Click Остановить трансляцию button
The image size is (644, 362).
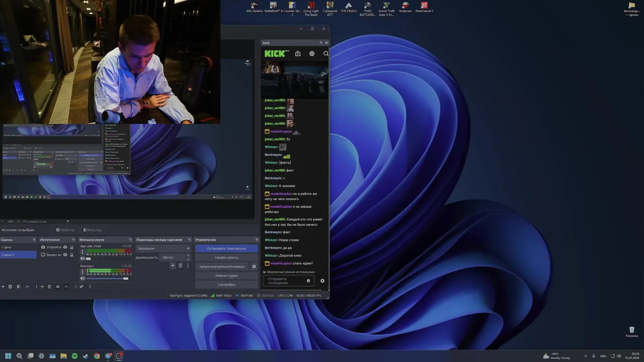pos(226,248)
